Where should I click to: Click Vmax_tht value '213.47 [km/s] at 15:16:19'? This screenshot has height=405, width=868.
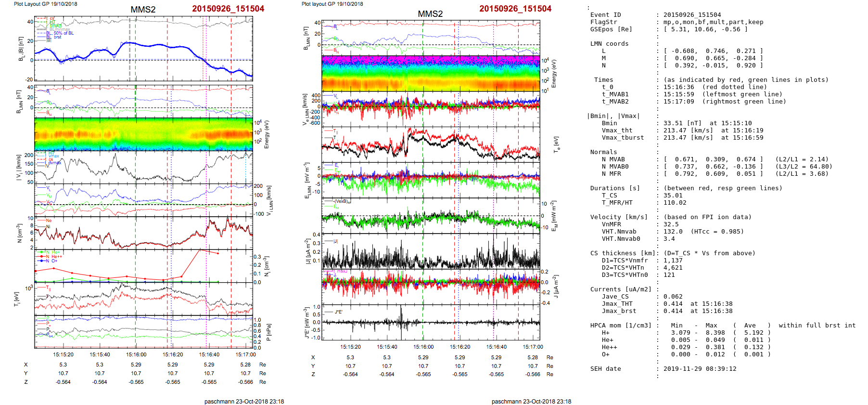pyautogui.click(x=714, y=131)
